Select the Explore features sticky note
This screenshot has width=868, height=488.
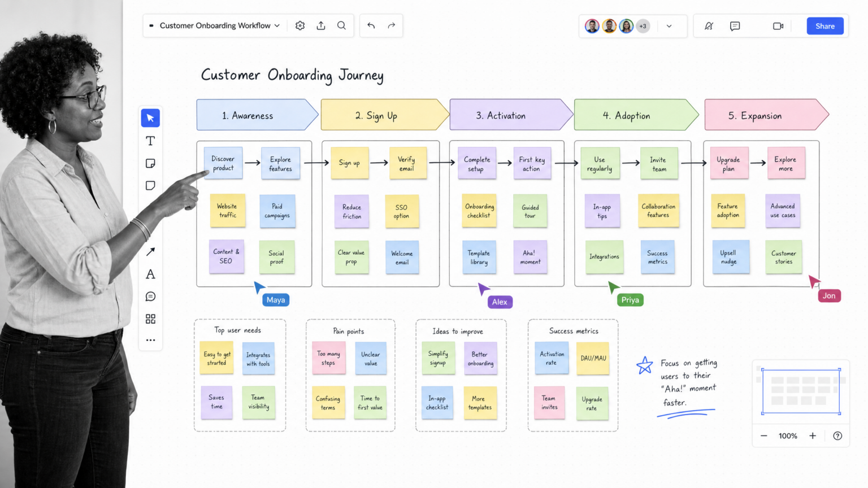pos(281,164)
